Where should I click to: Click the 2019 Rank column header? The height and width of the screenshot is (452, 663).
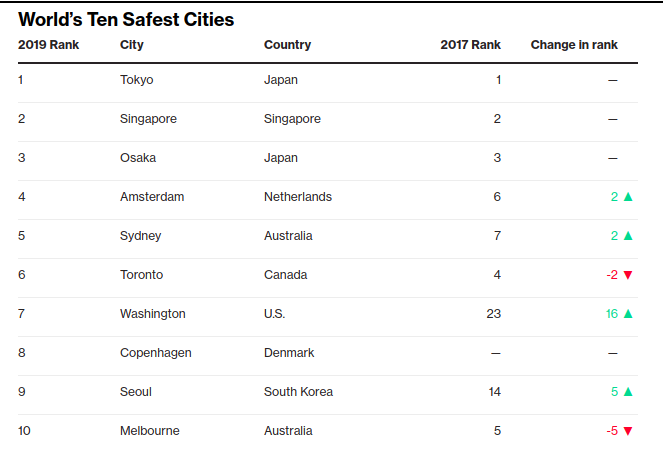(x=49, y=45)
